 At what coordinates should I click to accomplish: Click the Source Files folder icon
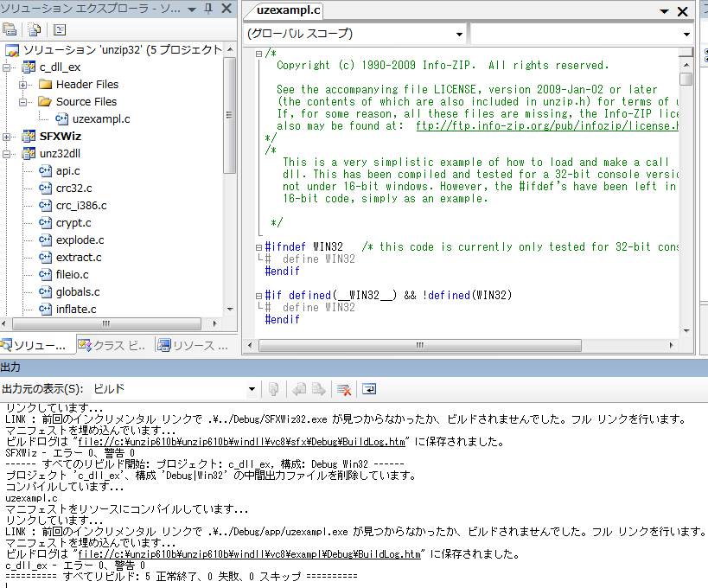pyautogui.click(x=45, y=102)
